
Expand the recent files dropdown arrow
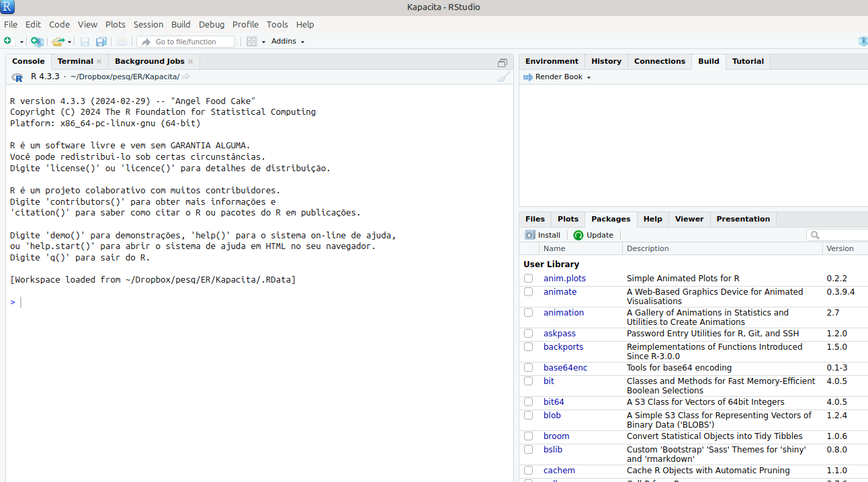70,42
